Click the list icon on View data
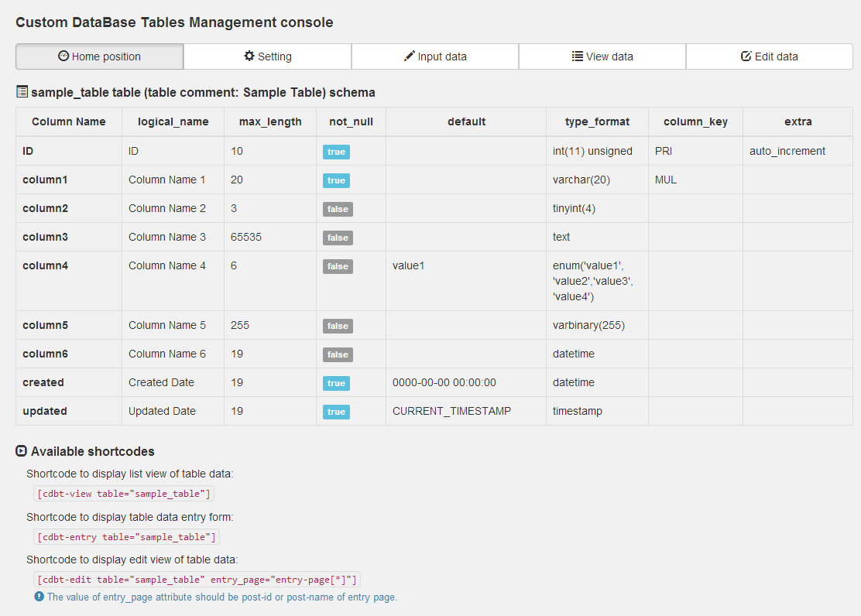Viewport: 861px width, 616px height. point(578,56)
